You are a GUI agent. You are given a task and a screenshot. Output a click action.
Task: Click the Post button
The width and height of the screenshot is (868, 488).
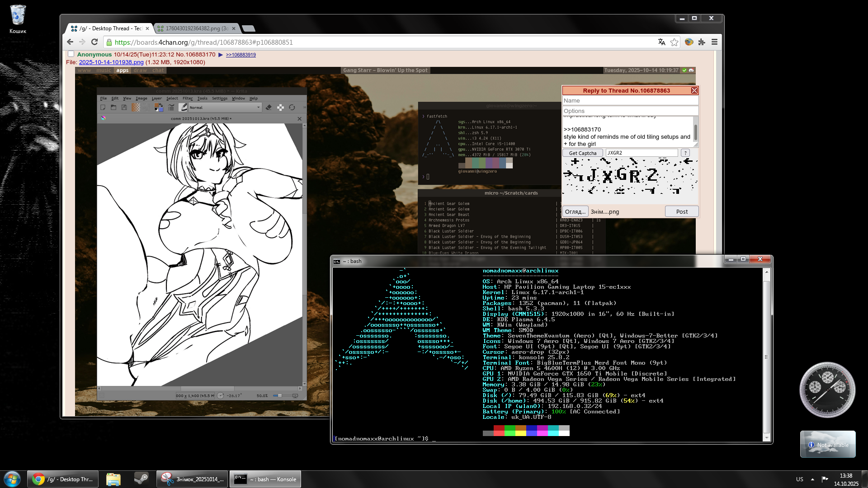[x=681, y=211]
